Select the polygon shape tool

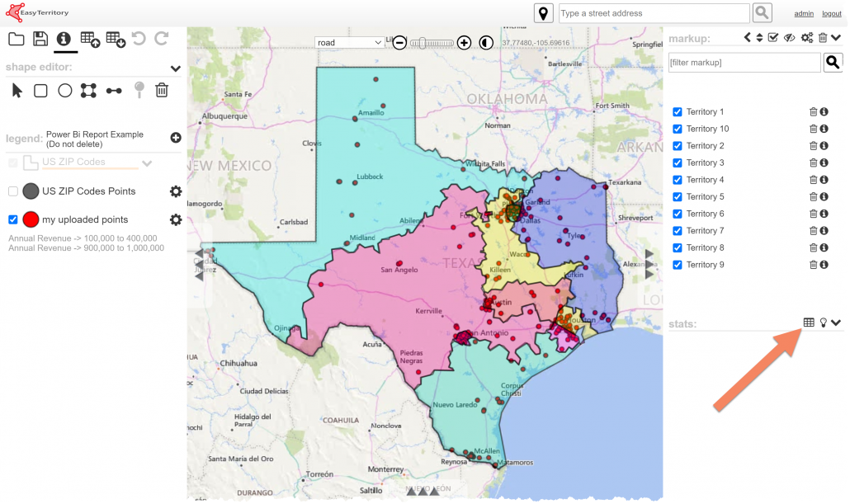pos(88,90)
